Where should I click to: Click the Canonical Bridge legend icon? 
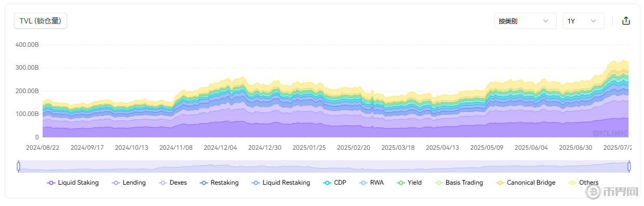tap(500, 183)
